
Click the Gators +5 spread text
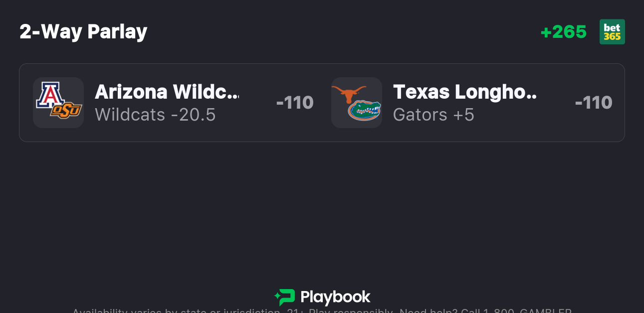433,115
